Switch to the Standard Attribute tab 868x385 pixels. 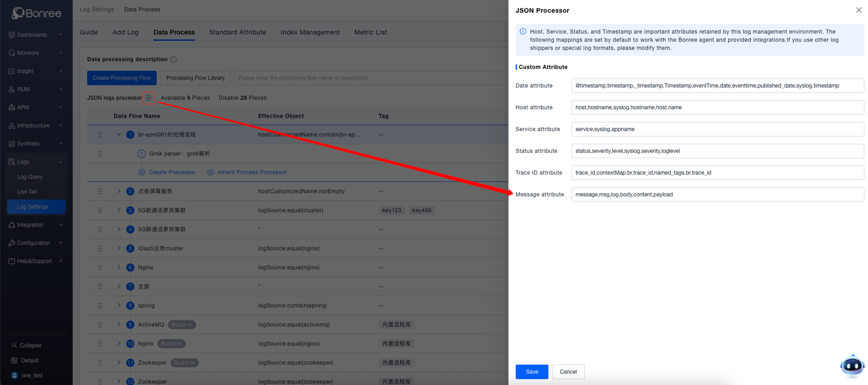click(x=237, y=32)
